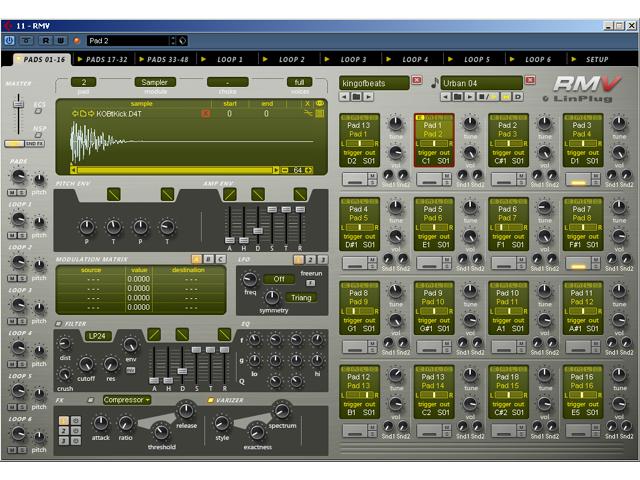Screen dimensions: 640x480
Task: Open the Compressor effect dropdown
Action: coord(126,400)
